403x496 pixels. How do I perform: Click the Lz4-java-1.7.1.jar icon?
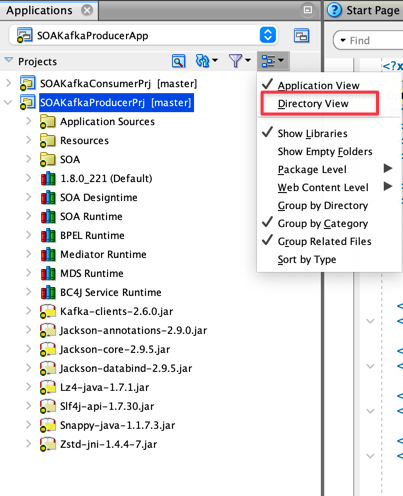click(48, 388)
